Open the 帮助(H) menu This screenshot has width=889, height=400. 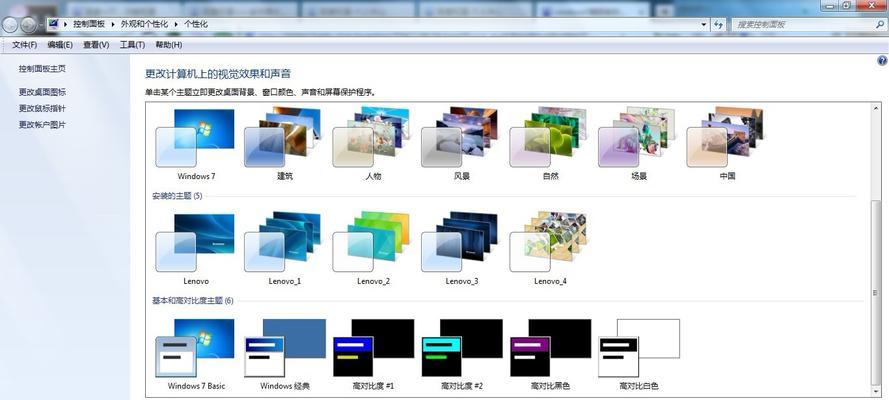point(168,45)
